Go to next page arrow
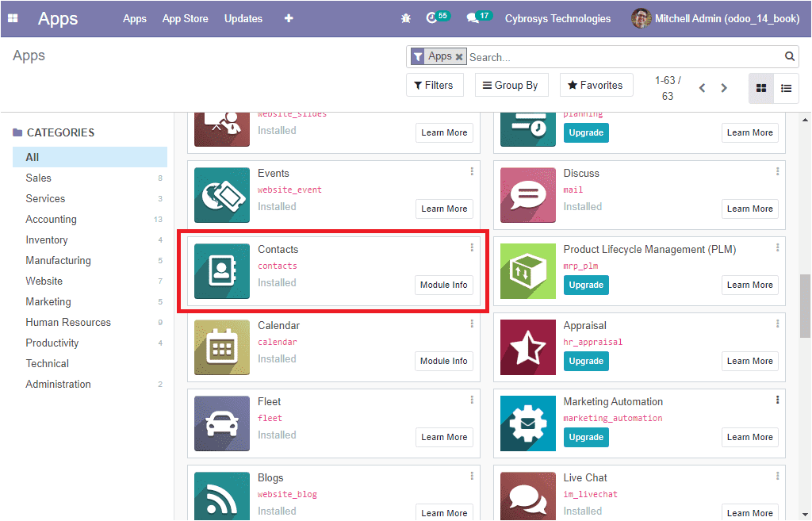812x521 pixels. (x=724, y=88)
